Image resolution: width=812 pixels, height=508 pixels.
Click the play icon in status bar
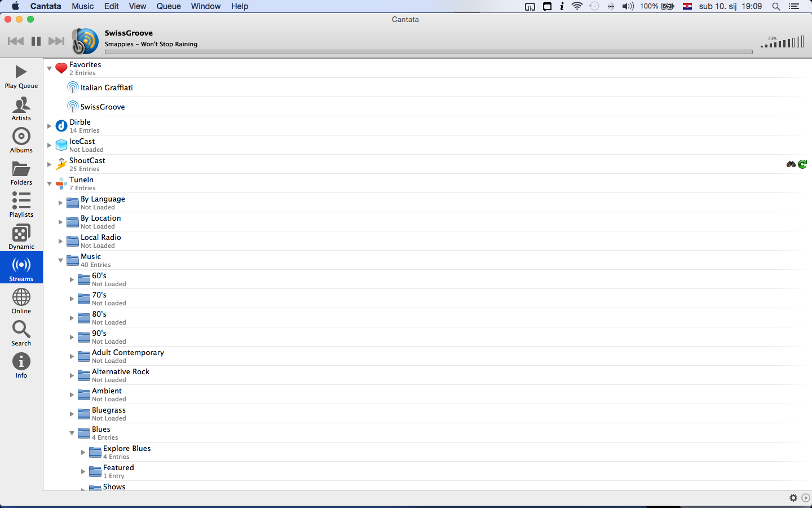point(806,498)
